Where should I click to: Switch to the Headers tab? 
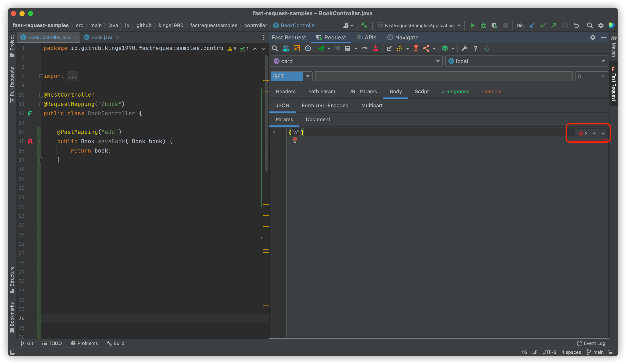(285, 91)
